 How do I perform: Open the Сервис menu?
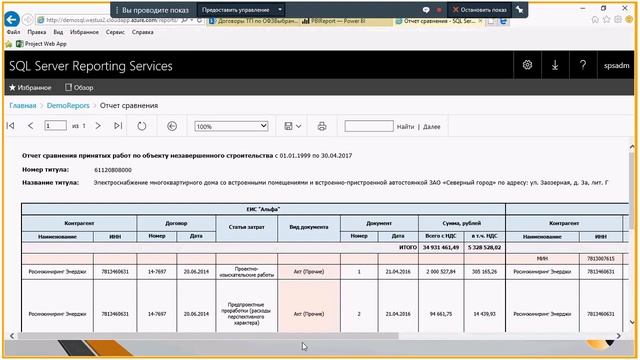[x=115, y=32]
